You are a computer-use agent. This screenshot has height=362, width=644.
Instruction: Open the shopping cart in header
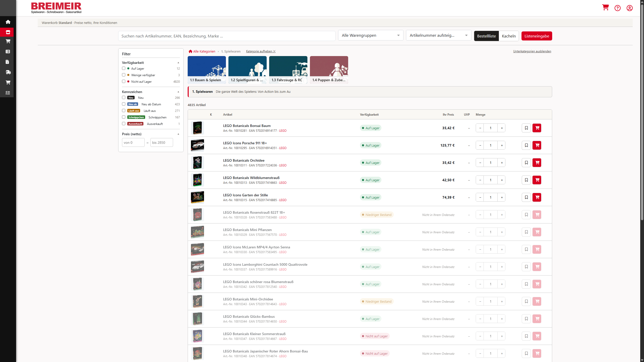point(605,8)
